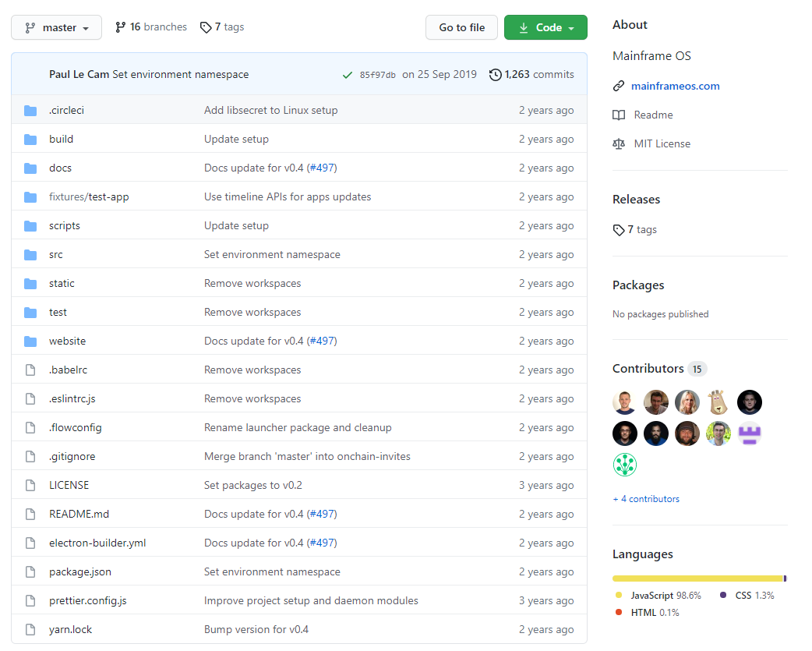
Task: Click the src folder icon
Action: coord(30,255)
